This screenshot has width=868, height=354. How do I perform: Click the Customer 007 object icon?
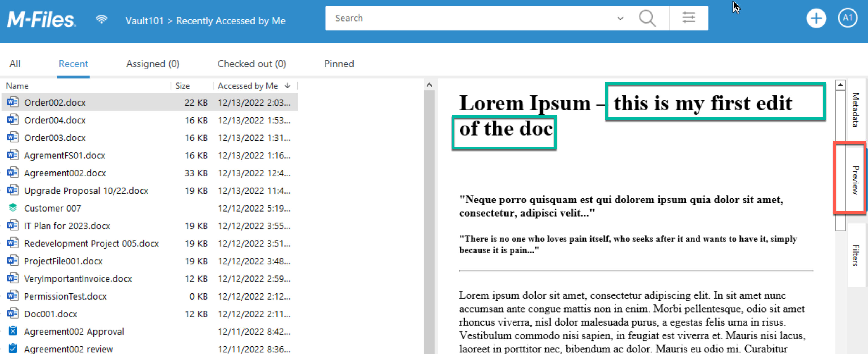coord(13,208)
